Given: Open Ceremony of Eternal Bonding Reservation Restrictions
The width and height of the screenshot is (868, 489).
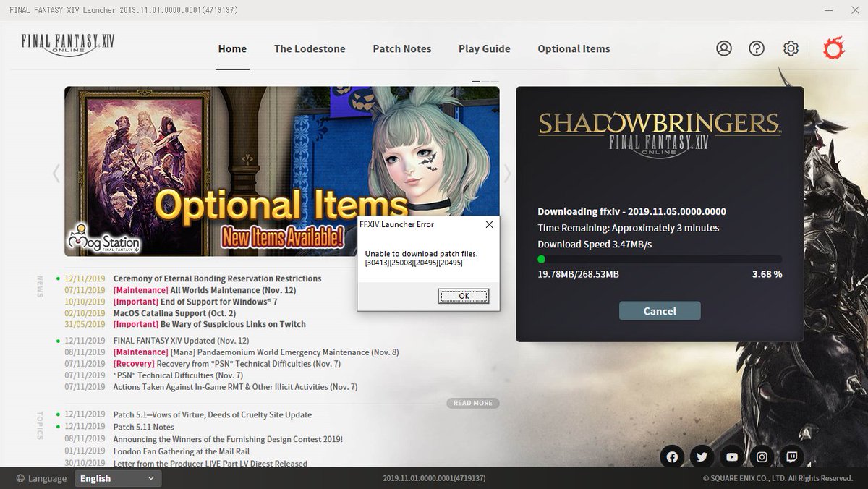Looking at the screenshot, I should 217,278.
